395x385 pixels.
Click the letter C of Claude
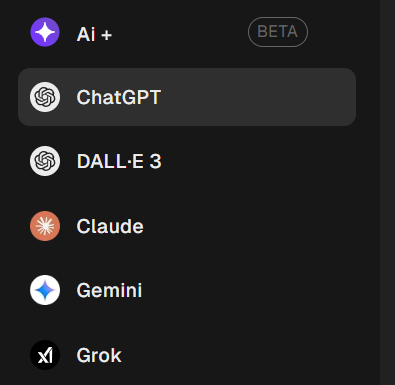coord(83,226)
